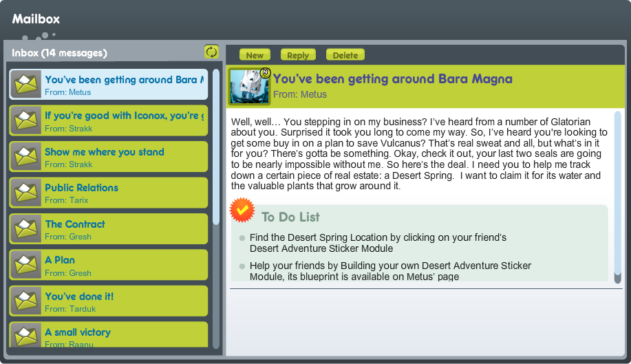Open the 'A Plan' message title
631x364 pixels.
click(x=60, y=260)
